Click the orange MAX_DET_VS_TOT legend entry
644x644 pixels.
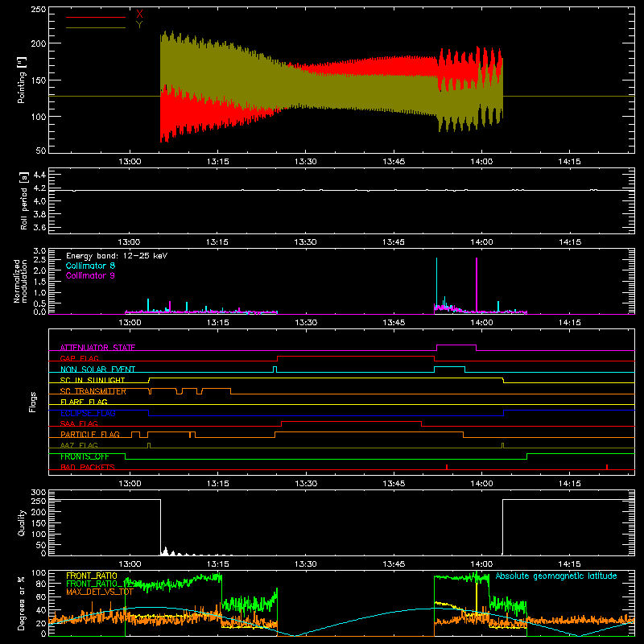click(x=100, y=592)
